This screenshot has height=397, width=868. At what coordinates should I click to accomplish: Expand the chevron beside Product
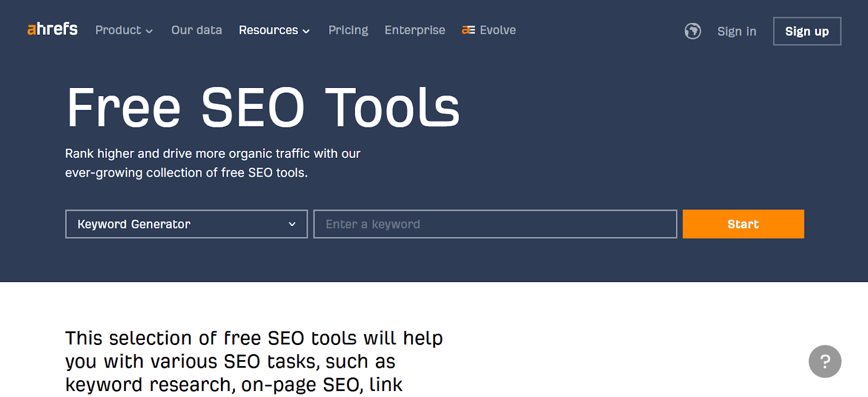coord(149,31)
